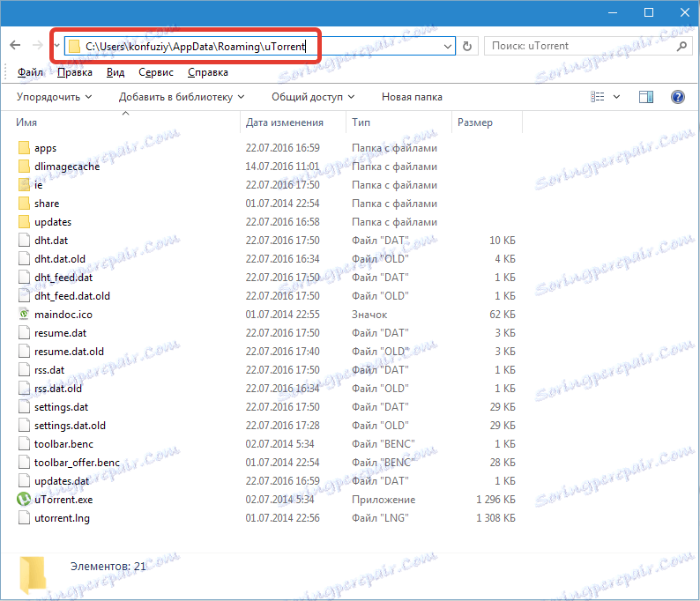The height and width of the screenshot is (601, 700).
Task: Select the rss.dat file icon
Action: [24, 370]
